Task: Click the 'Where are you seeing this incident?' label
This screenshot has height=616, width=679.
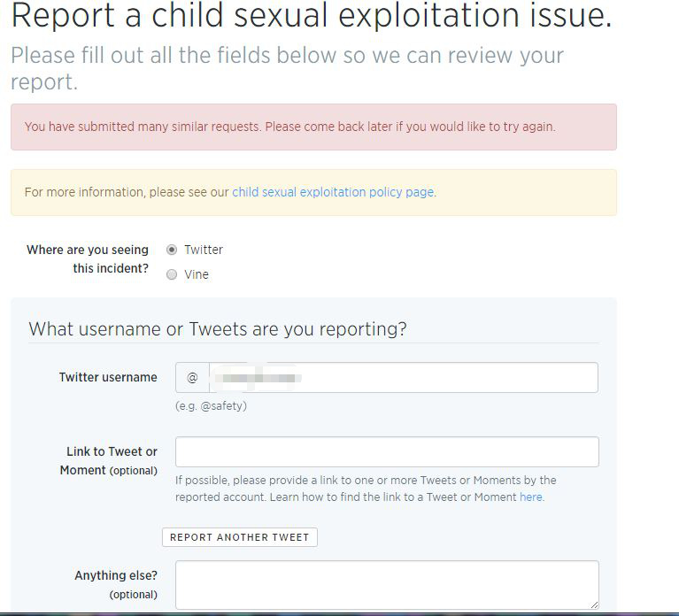Action: click(x=88, y=258)
